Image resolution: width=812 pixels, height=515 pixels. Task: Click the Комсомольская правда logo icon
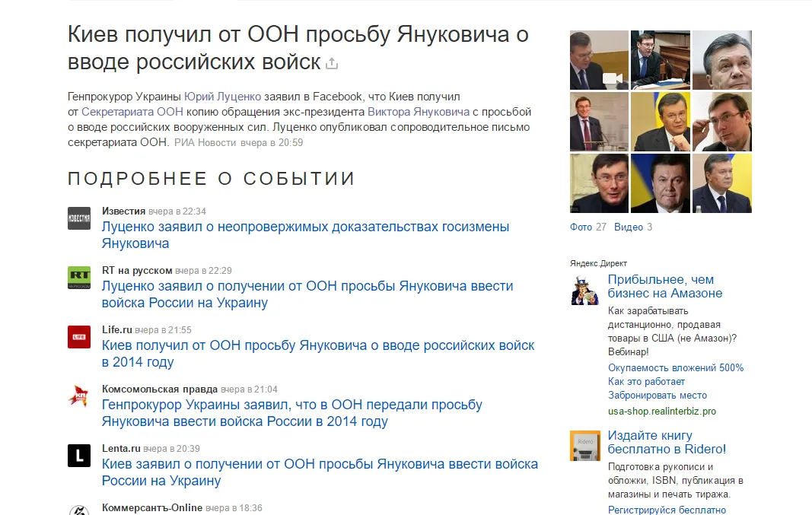coord(79,396)
